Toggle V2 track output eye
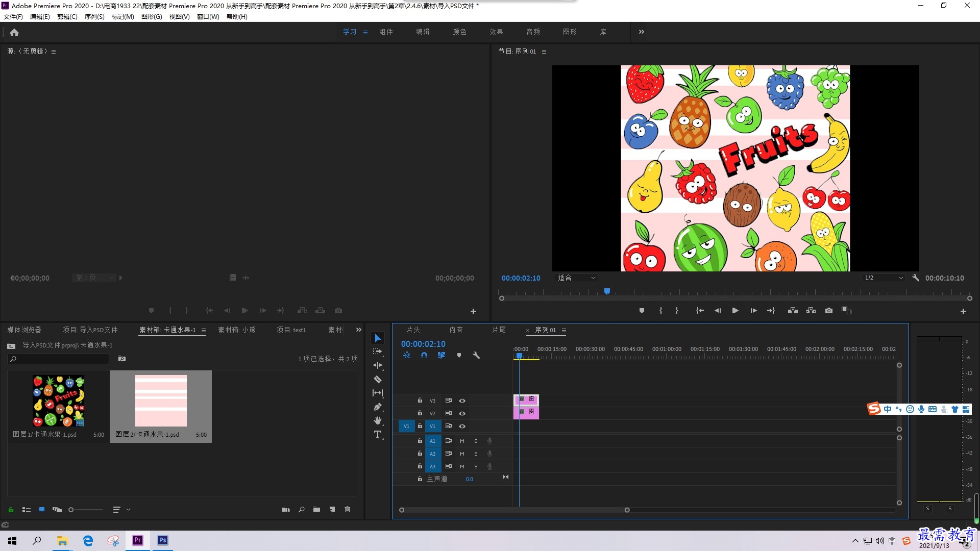The width and height of the screenshot is (980, 551). coord(462,414)
